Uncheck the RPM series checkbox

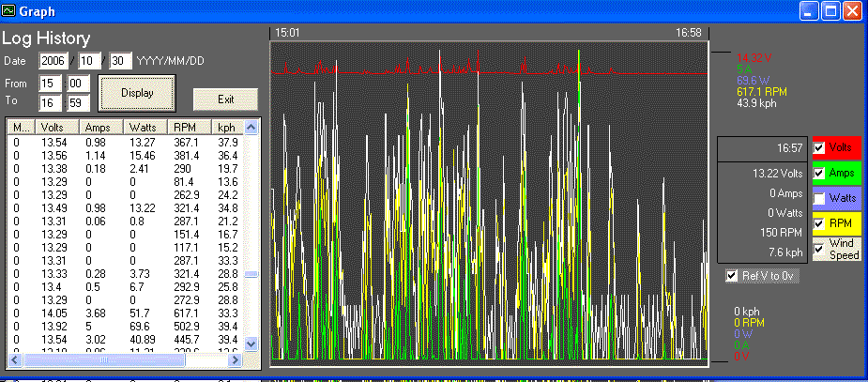pos(819,223)
